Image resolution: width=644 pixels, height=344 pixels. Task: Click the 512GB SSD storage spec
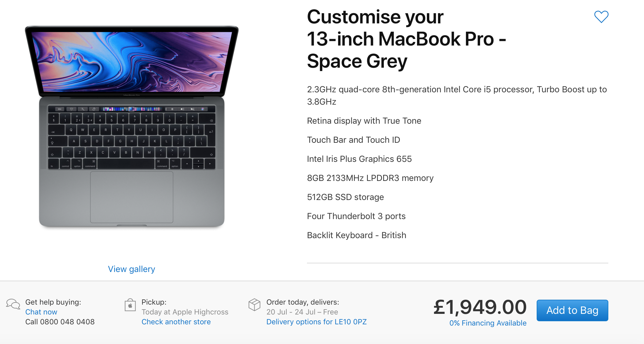(345, 197)
